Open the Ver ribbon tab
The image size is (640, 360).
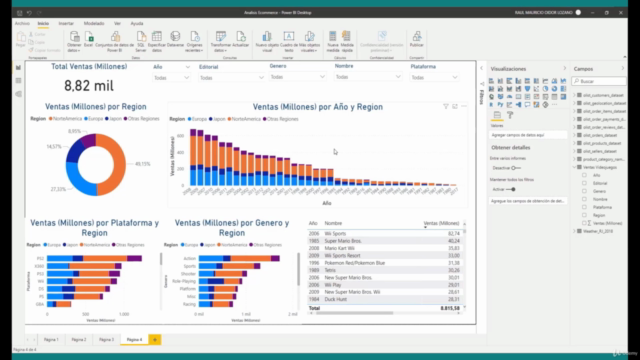point(118,24)
